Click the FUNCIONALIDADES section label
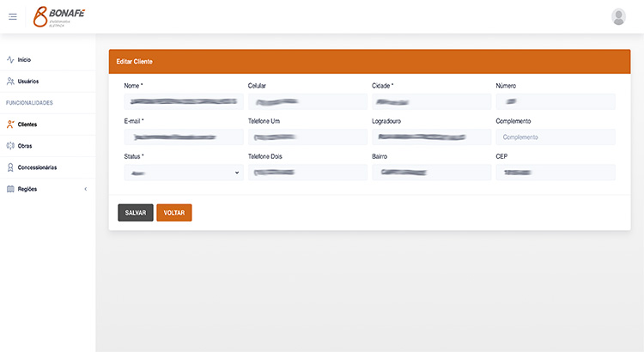This screenshot has width=644, height=352. pos(29,103)
